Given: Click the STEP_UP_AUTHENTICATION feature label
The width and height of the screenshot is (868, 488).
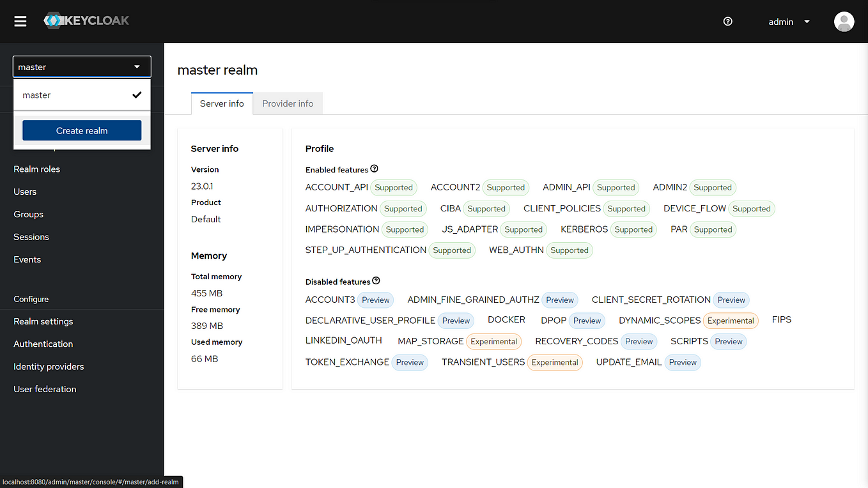Looking at the screenshot, I should (366, 250).
